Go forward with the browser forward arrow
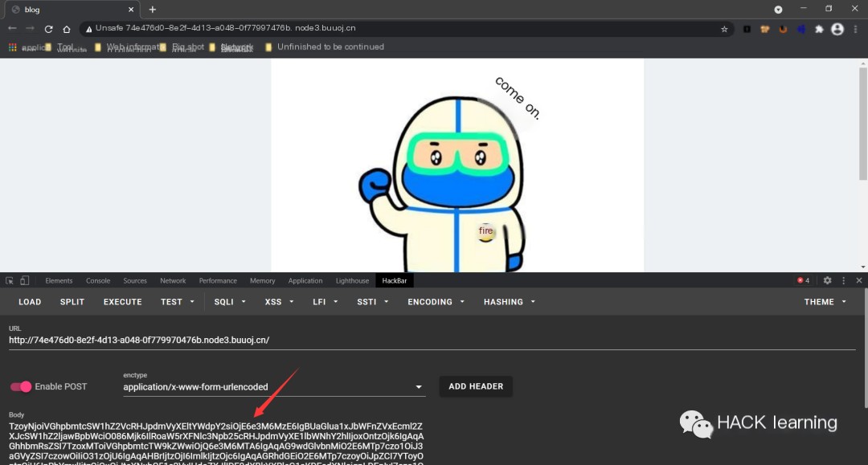 point(30,28)
